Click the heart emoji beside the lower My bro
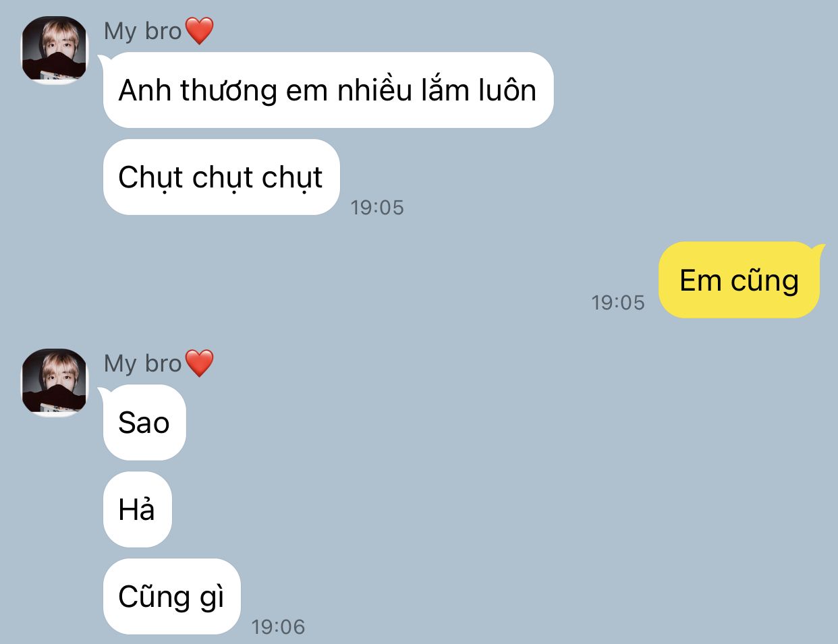Screen dimensions: 838x644 click(199, 363)
